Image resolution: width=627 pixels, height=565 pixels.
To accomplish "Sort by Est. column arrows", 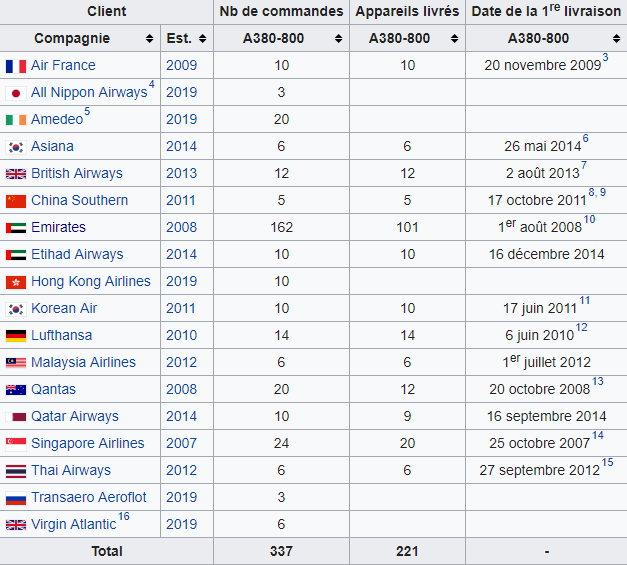I will [203, 38].
